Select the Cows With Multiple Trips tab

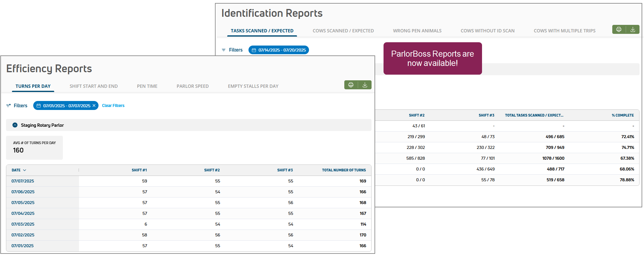click(x=564, y=31)
